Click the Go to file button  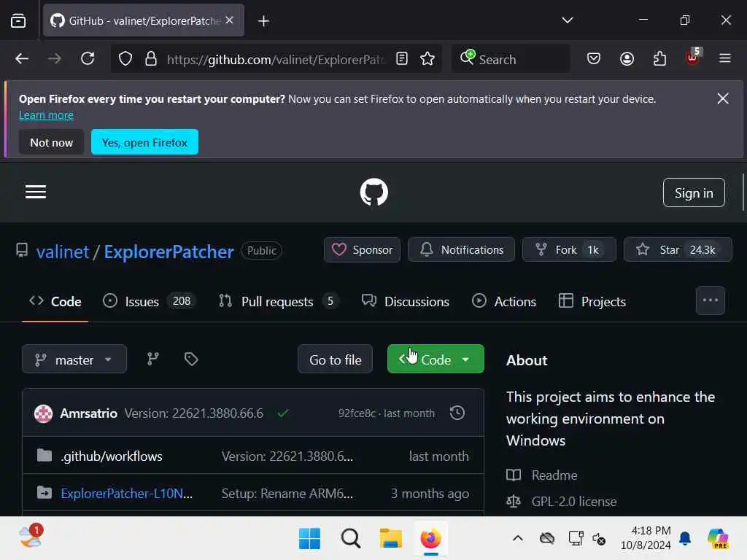[335, 359]
